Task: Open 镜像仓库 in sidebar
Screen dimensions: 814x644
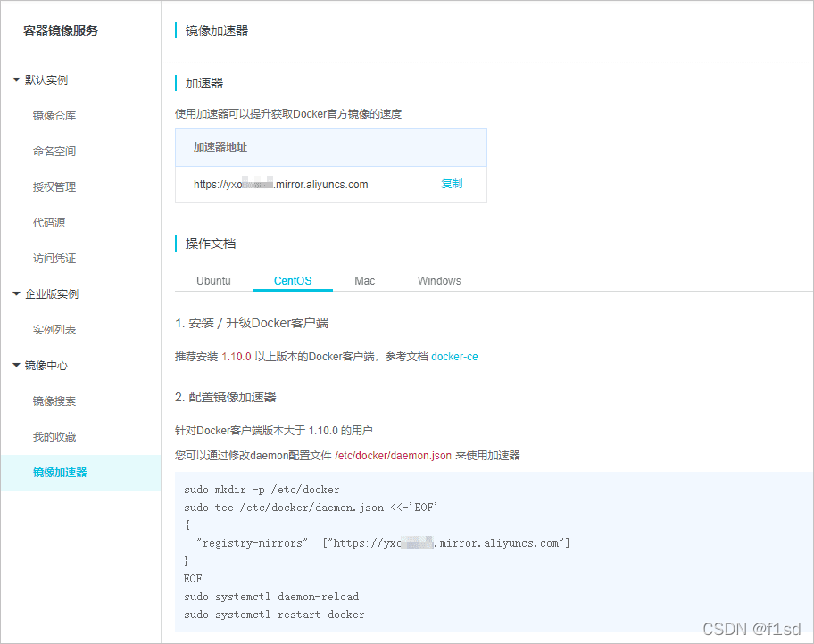Action: [x=54, y=116]
